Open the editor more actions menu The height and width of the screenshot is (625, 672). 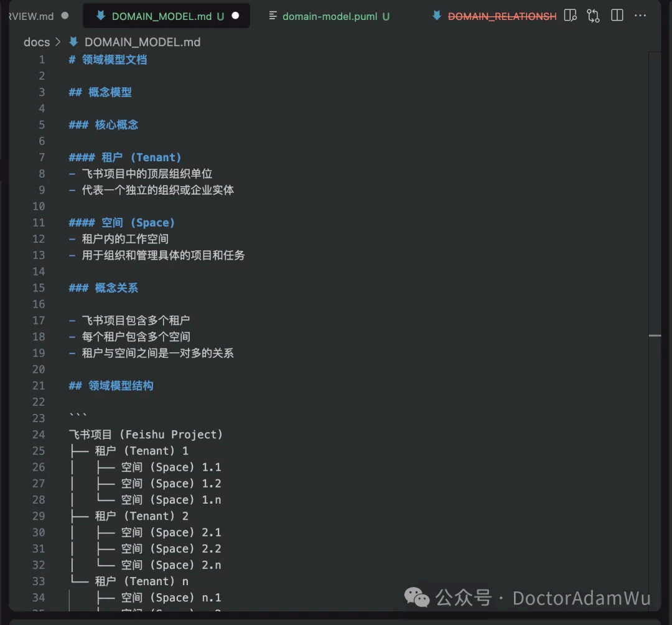pos(640,16)
